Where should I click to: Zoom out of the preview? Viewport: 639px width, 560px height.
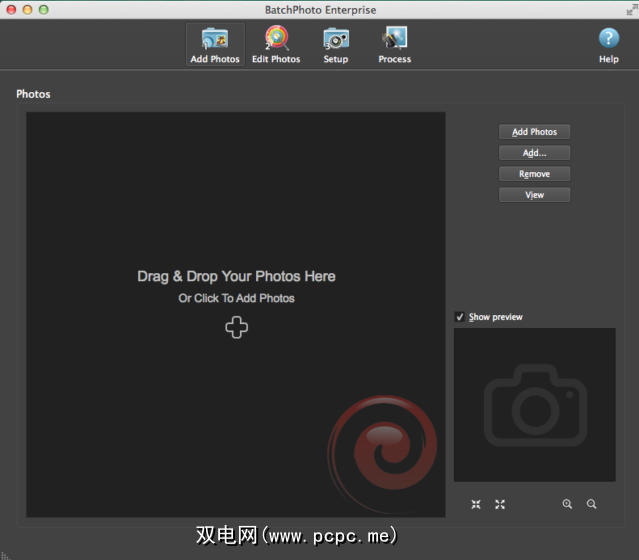click(592, 504)
